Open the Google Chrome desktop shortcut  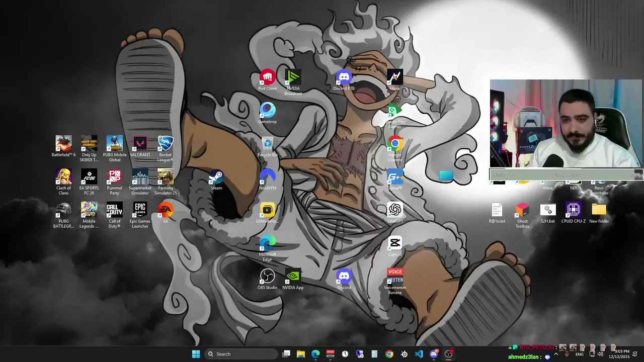tap(395, 148)
